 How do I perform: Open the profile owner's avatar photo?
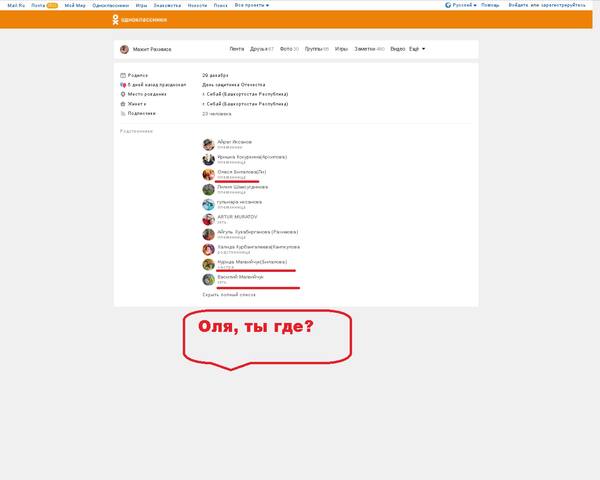pyautogui.click(x=124, y=49)
